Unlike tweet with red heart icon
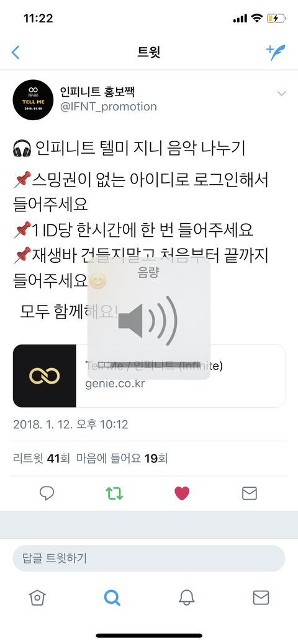 [182, 493]
